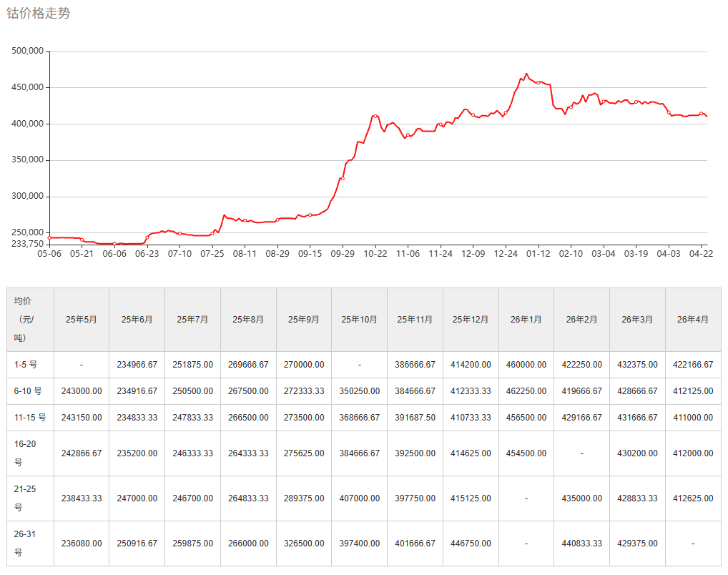Click the 09-29 date label on x-axis
Image resolution: width=728 pixels, height=575 pixels.
343,253
